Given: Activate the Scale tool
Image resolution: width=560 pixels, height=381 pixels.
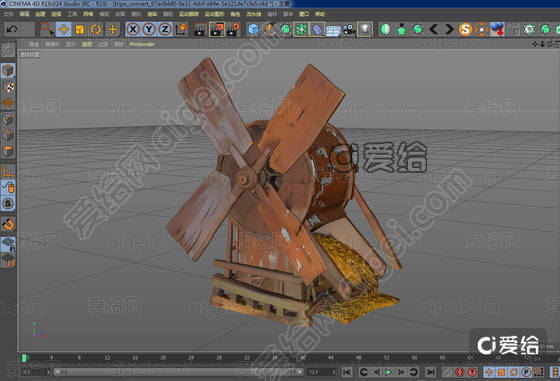Looking at the screenshot, I should point(80,29).
